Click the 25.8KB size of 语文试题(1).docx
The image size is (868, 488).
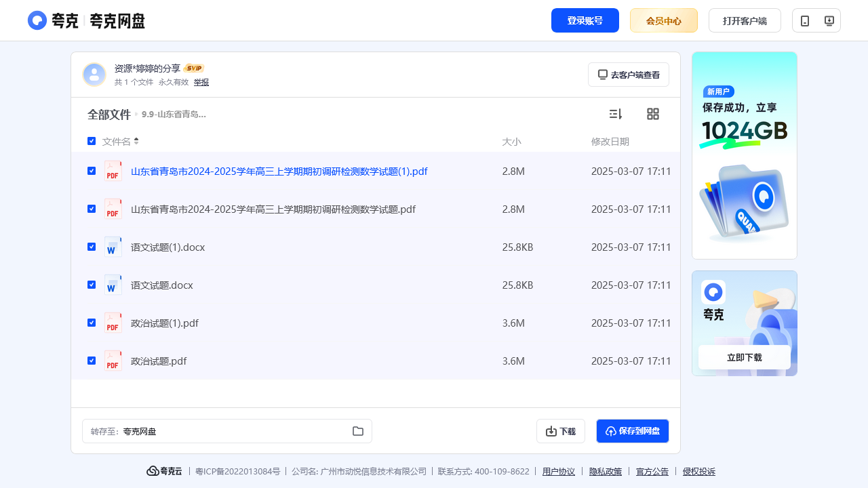tap(518, 247)
